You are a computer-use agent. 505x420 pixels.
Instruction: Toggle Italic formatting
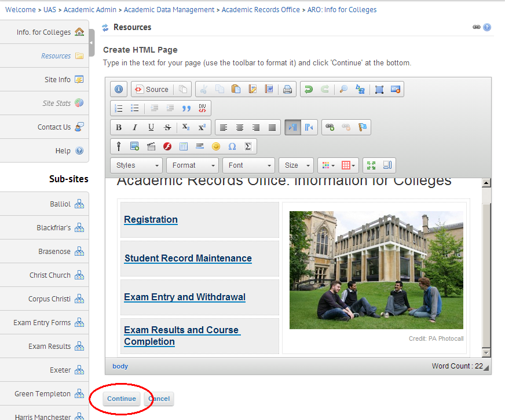point(135,127)
